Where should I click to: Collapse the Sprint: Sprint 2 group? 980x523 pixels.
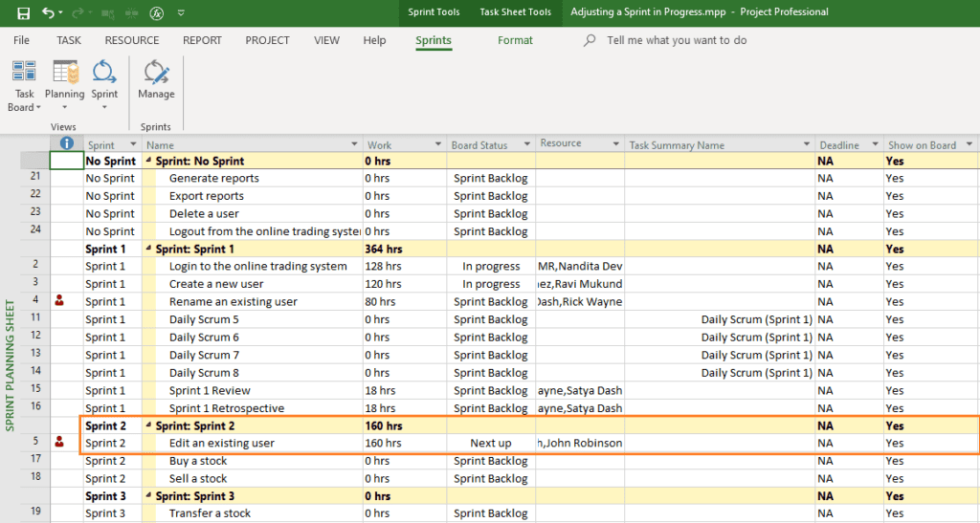(149, 425)
